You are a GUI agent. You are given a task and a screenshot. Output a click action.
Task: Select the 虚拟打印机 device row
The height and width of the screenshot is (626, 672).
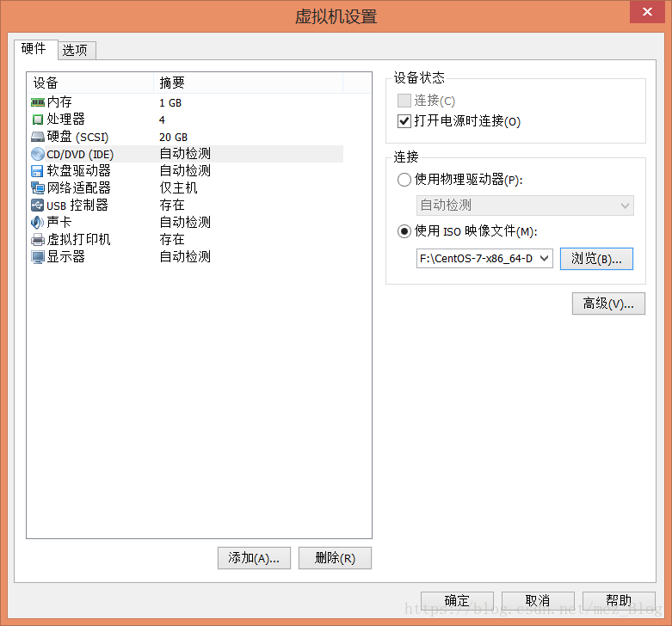[186, 239]
